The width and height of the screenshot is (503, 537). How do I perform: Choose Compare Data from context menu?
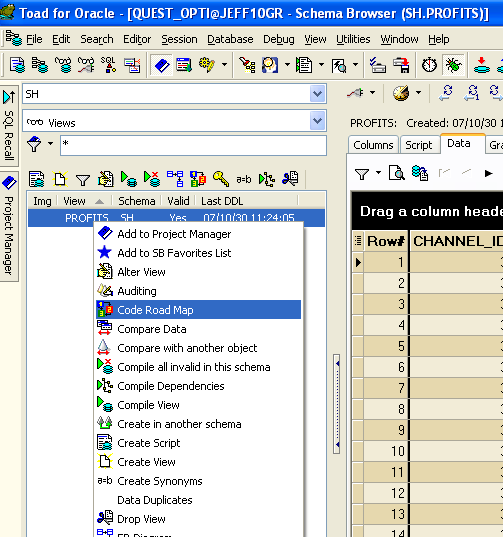pos(199,329)
